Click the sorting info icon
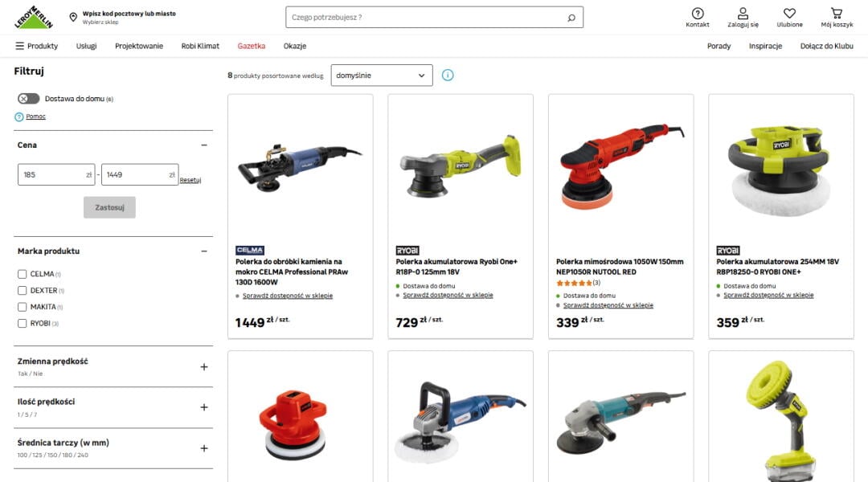868x482 pixels. point(448,76)
